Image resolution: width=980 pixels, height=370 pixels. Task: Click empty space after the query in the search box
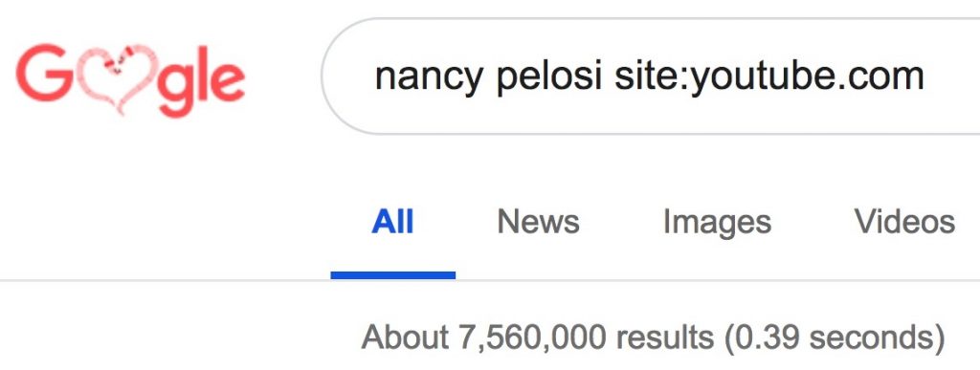point(953,76)
